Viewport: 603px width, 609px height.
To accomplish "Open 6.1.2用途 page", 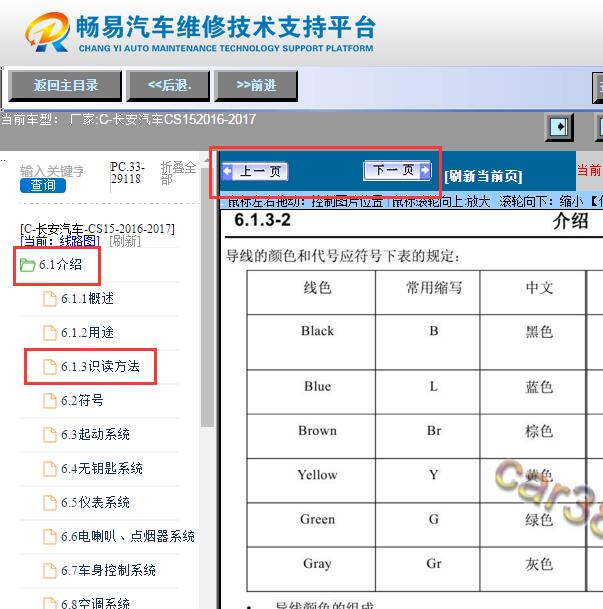I will tap(87, 332).
